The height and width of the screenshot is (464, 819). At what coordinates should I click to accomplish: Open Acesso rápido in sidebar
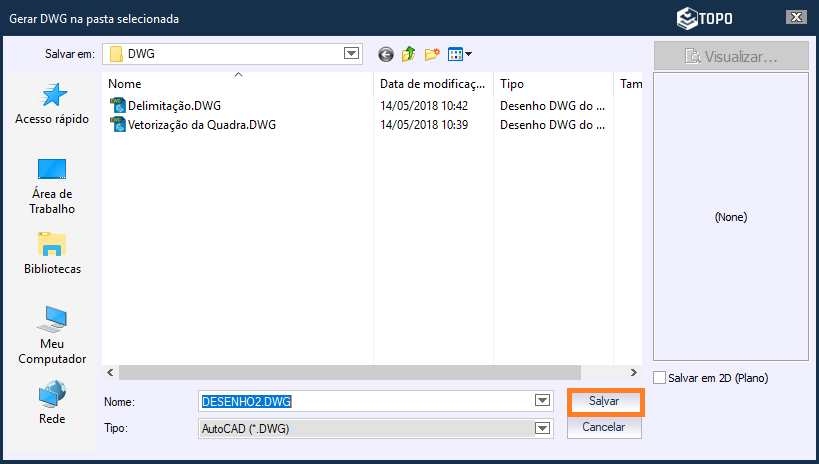[52, 105]
